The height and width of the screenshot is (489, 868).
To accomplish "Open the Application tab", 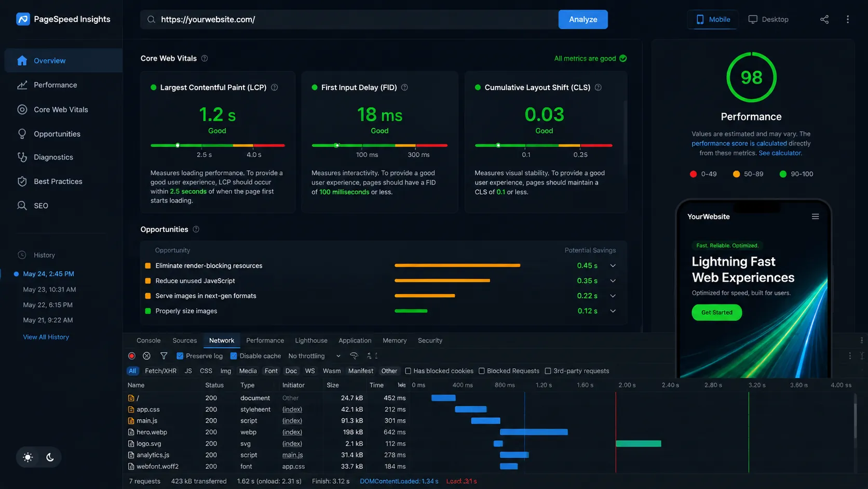I will click(x=355, y=340).
